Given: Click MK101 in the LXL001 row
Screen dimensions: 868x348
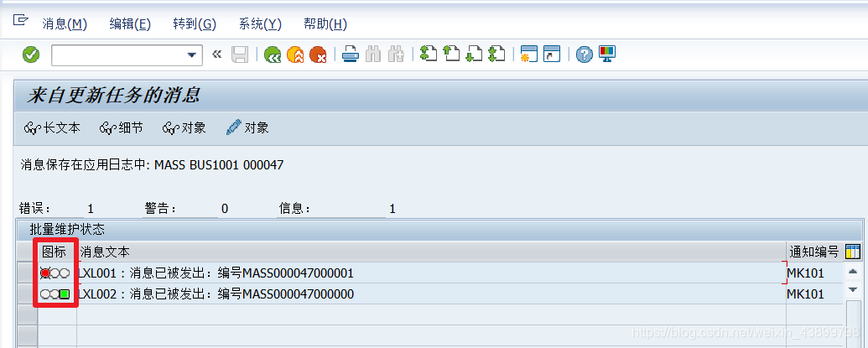Looking at the screenshot, I should coord(805,273).
